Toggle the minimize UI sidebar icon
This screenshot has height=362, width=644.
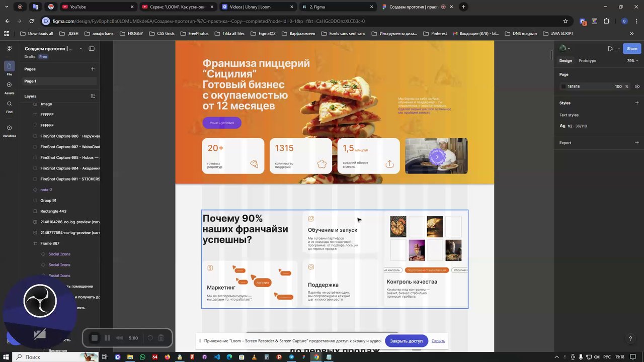92,49
